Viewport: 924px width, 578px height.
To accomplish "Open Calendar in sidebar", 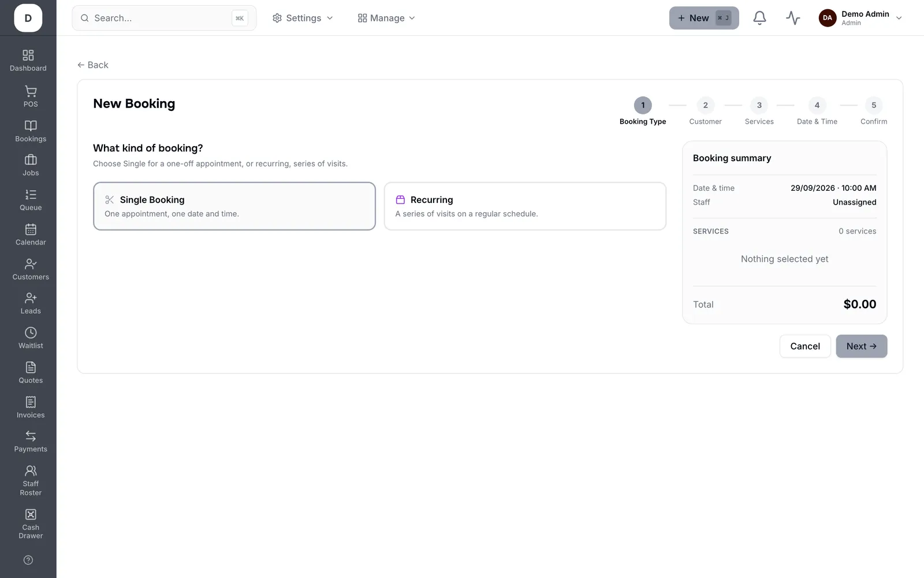I will pos(31,235).
